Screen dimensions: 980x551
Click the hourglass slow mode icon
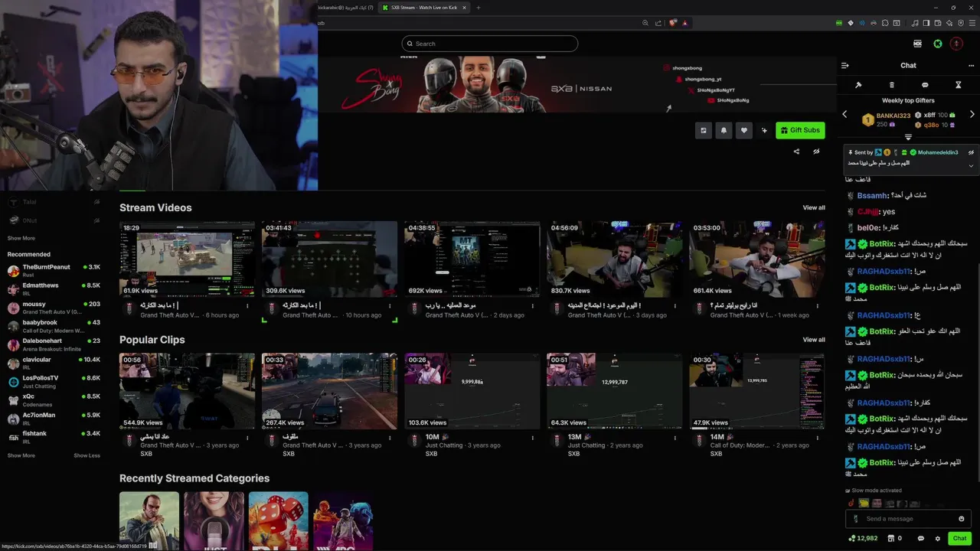[958, 85]
